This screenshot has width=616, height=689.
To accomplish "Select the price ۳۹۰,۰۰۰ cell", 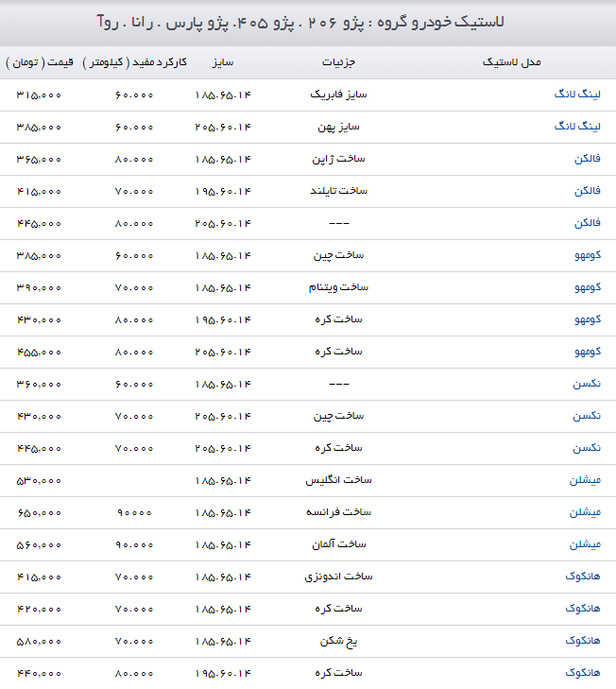I will [39, 288].
